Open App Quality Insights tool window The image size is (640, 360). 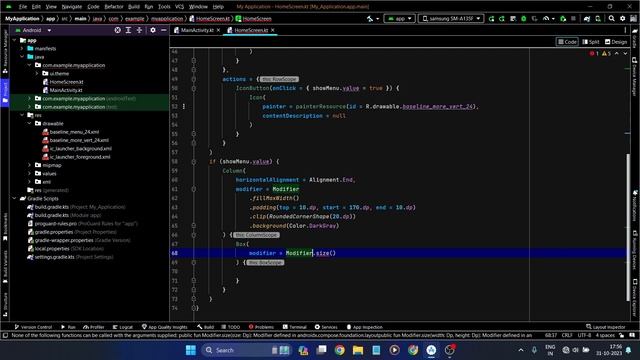(164, 327)
